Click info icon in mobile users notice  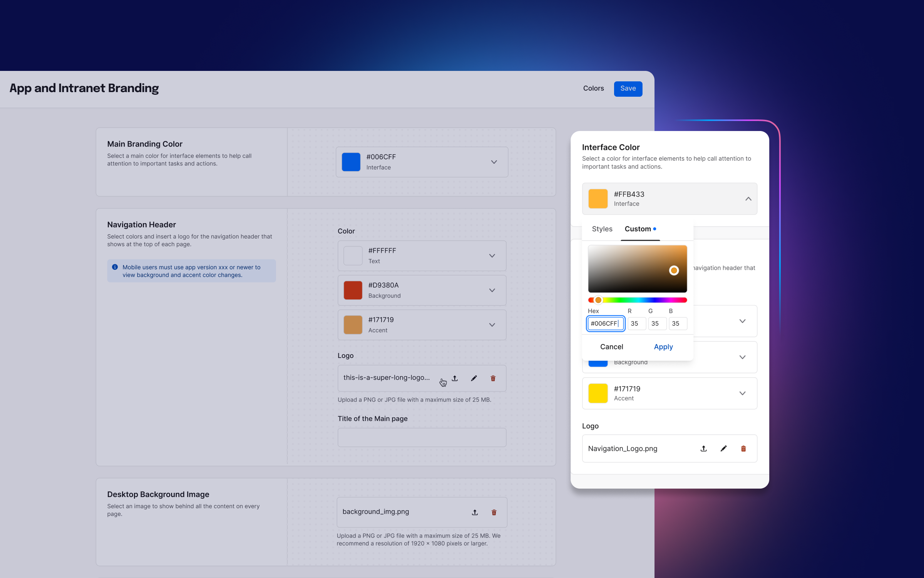point(115,267)
